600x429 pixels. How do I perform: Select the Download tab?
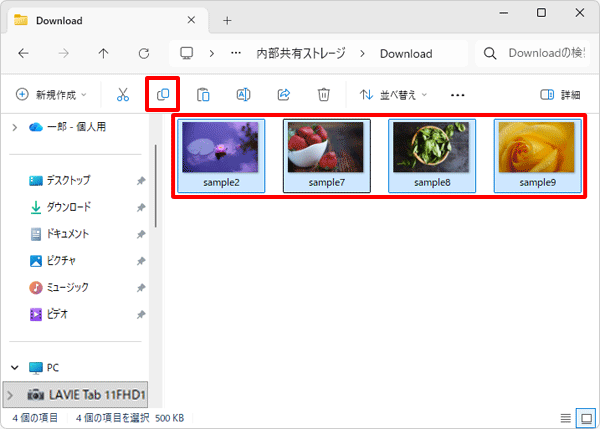click(x=107, y=20)
